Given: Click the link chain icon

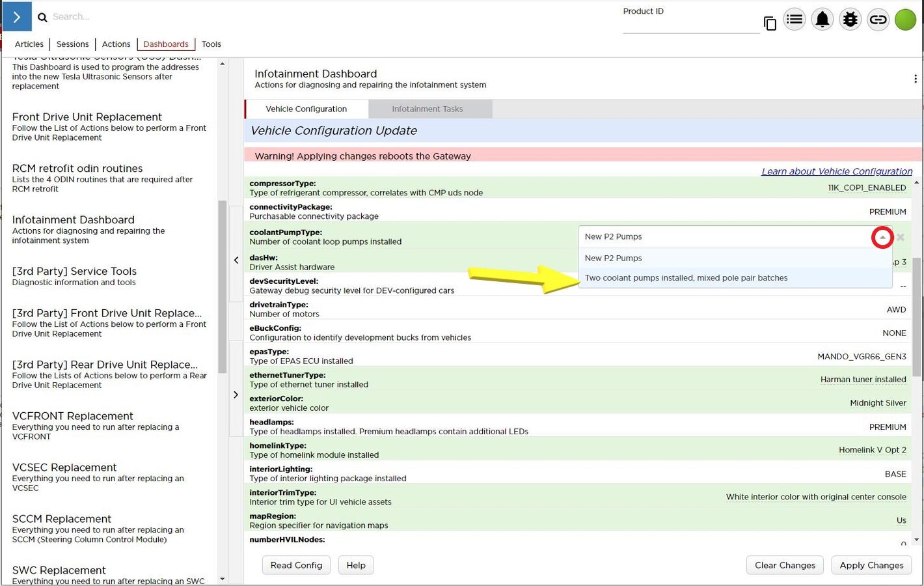Looking at the screenshot, I should pyautogui.click(x=878, y=20).
